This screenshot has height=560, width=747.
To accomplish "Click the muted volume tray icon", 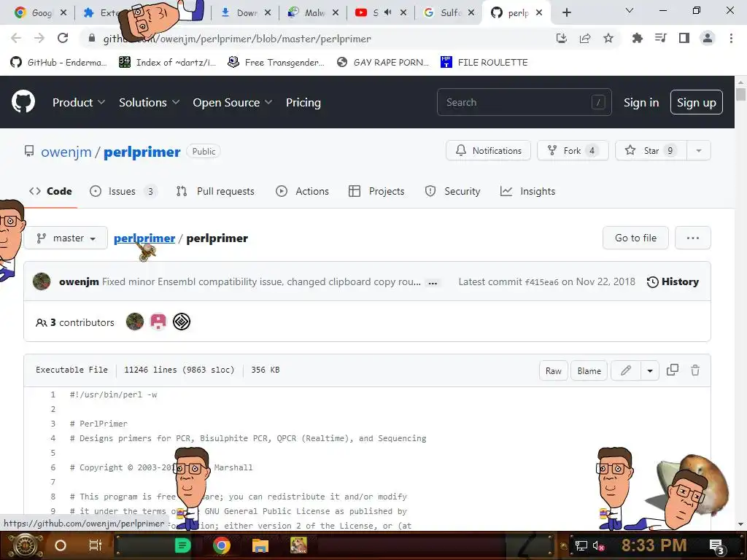I will click(x=598, y=546).
